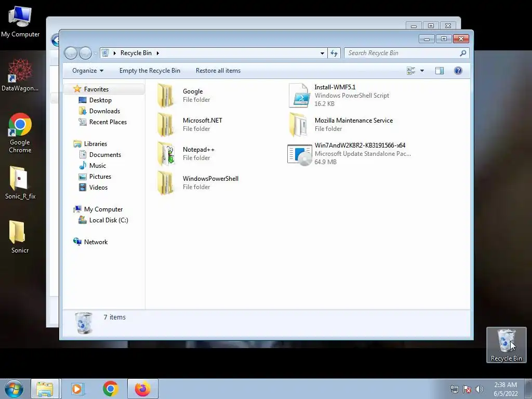
Task: Click the Recycle Bin address breadcrumb
Action: tap(136, 54)
